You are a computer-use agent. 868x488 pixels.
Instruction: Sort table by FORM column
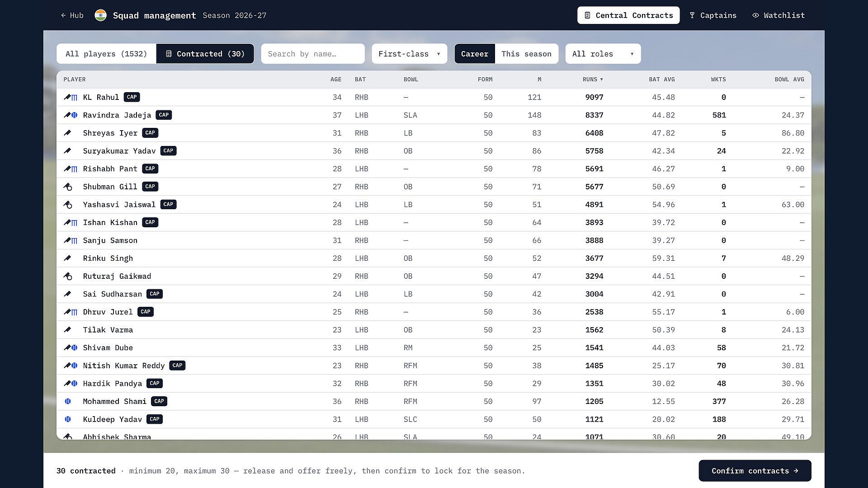tap(485, 80)
